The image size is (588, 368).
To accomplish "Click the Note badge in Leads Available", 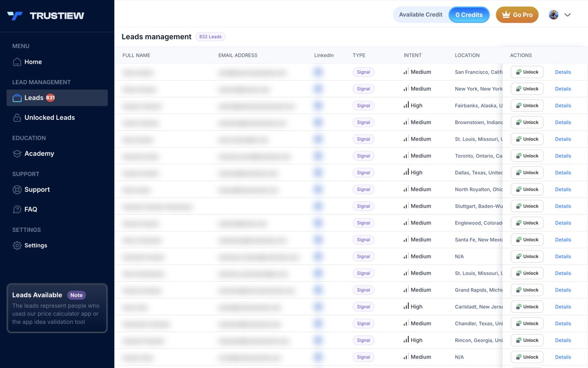I will coord(76,295).
